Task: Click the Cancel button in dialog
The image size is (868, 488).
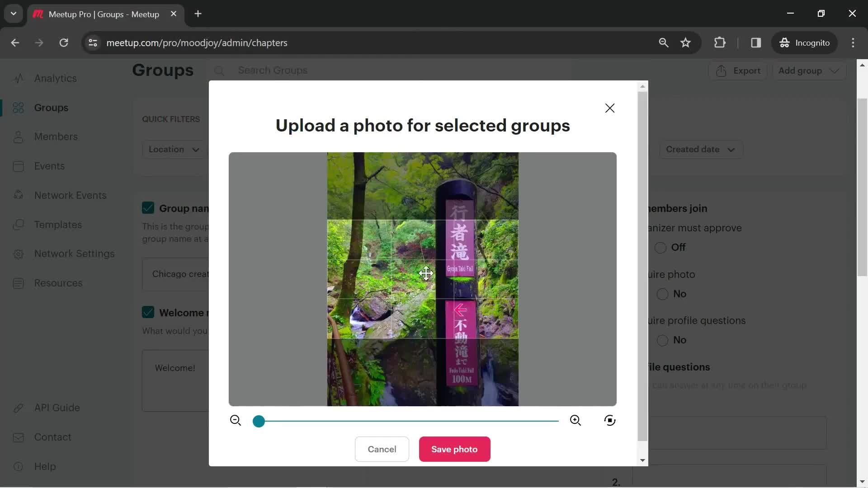Action: pyautogui.click(x=382, y=449)
